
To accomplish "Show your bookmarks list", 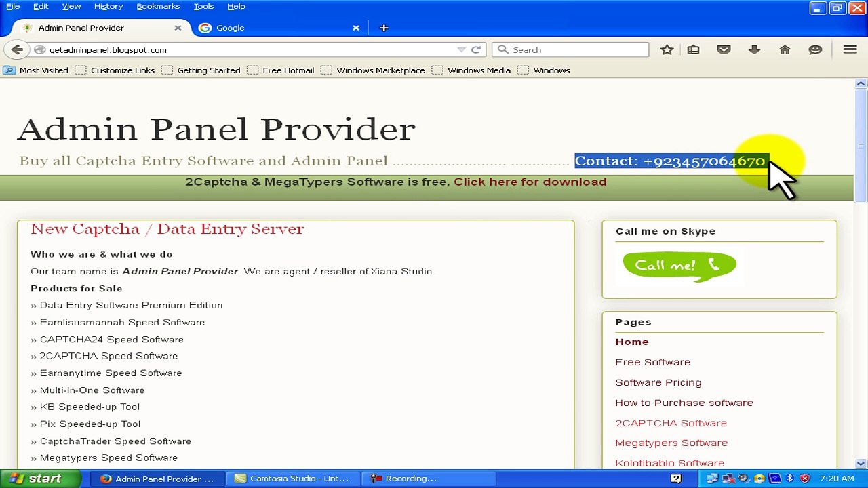I will click(693, 49).
